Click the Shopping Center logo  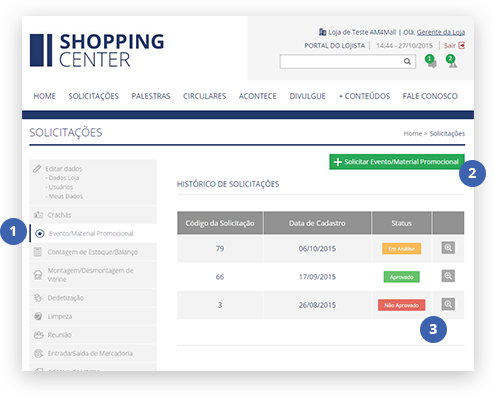(x=97, y=50)
